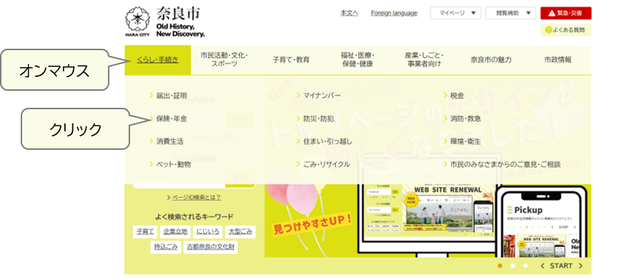Go to the first carousel slide dot
644x279 pixels.
point(500,266)
